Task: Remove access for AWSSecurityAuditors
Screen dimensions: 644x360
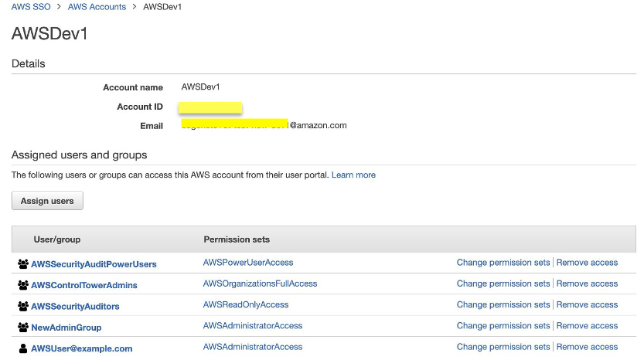Action: [x=587, y=304]
